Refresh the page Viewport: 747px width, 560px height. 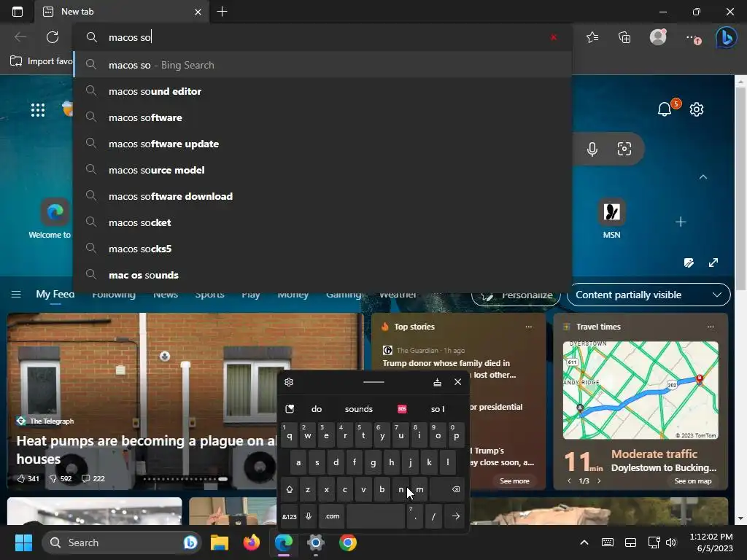coord(53,37)
